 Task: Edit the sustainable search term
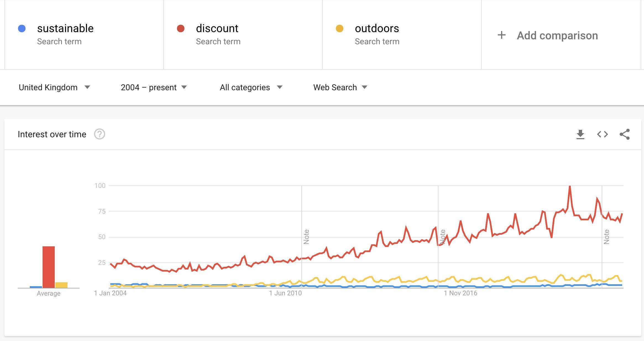click(x=66, y=29)
